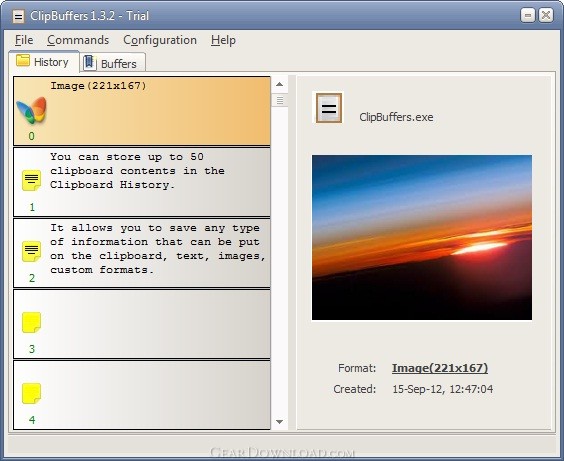Image resolution: width=564 pixels, height=461 pixels.
Task: Click the index number 0 of first entry
Action: pyautogui.click(x=32, y=136)
